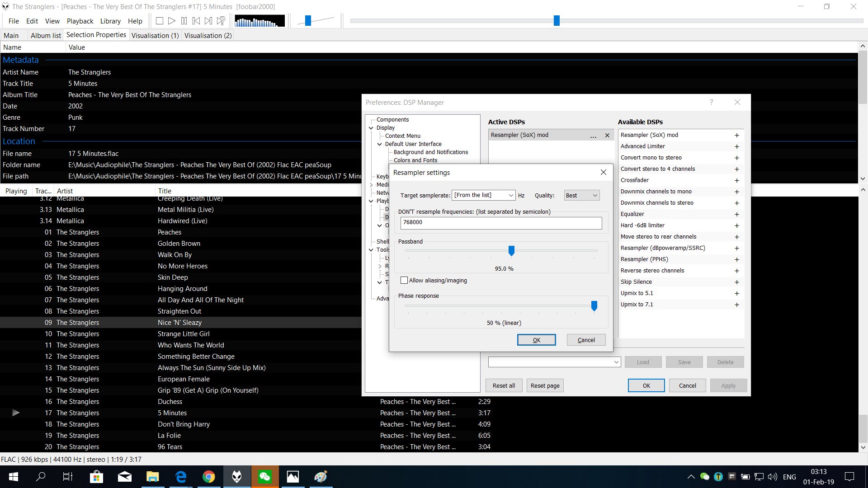This screenshot has height=488, width=868.
Task: Open the Library menu
Action: [x=110, y=21]
